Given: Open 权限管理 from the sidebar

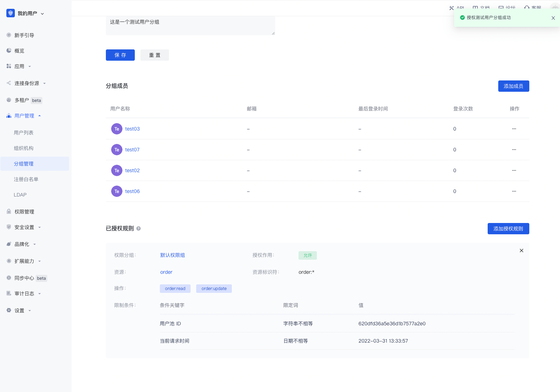Looking at the screenshot, I should [24, 212].
